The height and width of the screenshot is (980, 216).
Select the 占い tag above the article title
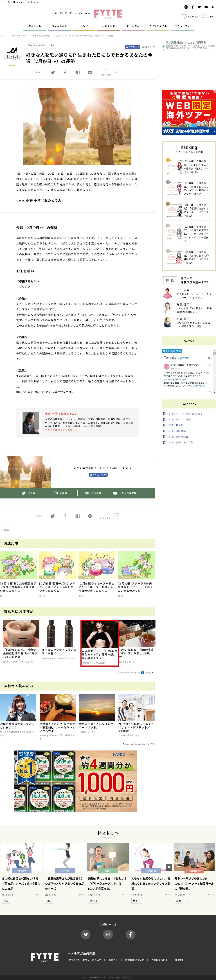pyautogui.click(x=53, y=45)
